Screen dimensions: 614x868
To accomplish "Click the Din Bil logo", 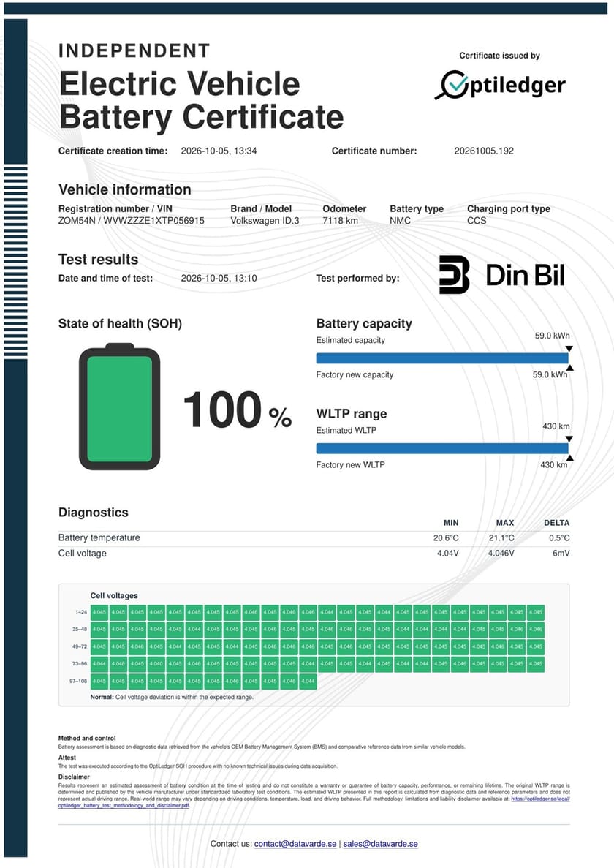I will [501, 274].
